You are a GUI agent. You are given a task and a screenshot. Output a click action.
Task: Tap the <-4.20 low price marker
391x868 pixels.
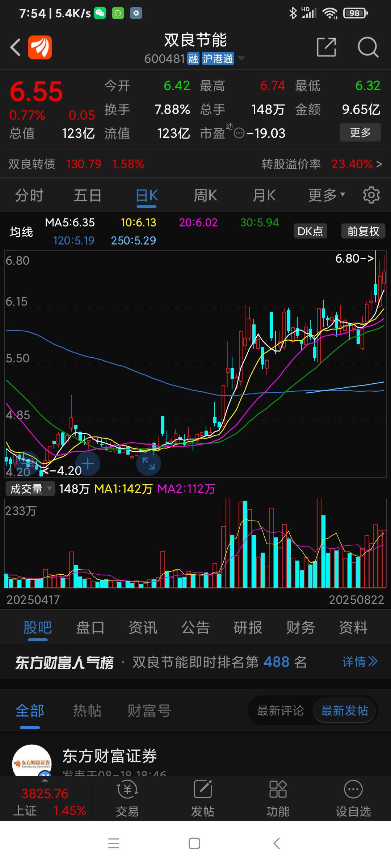pyautogui.click(x=62, y=471)
